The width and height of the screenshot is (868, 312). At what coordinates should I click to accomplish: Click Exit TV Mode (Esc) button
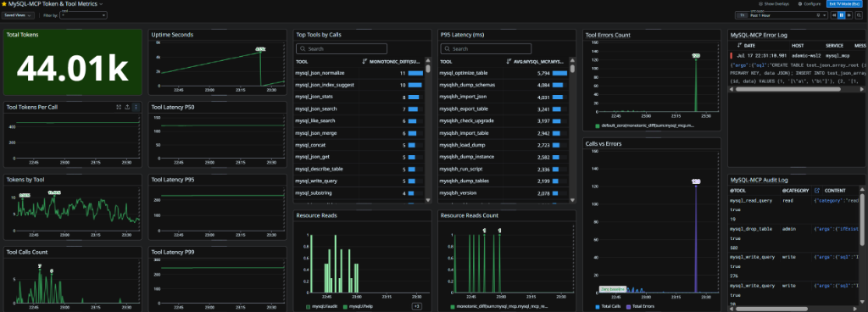(845, 4)
